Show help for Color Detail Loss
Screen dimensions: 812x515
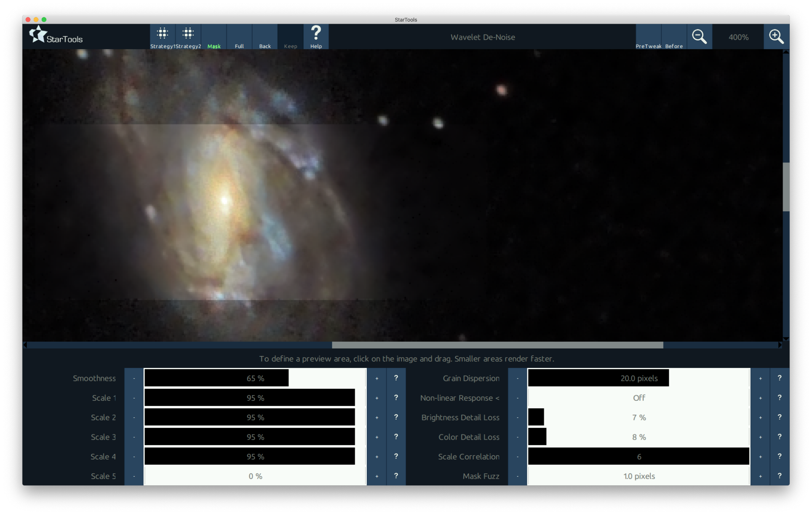(779, 437)
